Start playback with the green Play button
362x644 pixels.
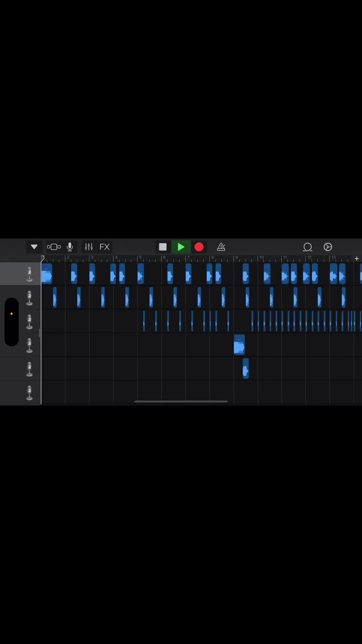(181, 247)
